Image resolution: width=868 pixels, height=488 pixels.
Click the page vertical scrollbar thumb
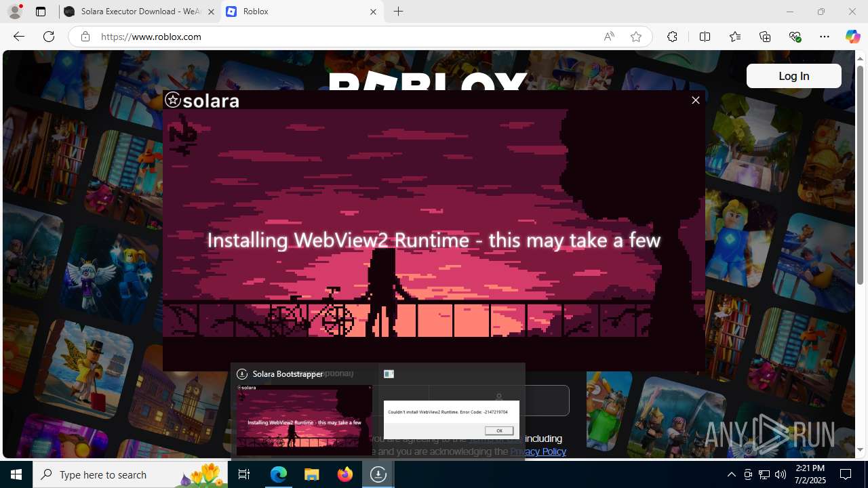pyautogui.click(x=860, y=176)
